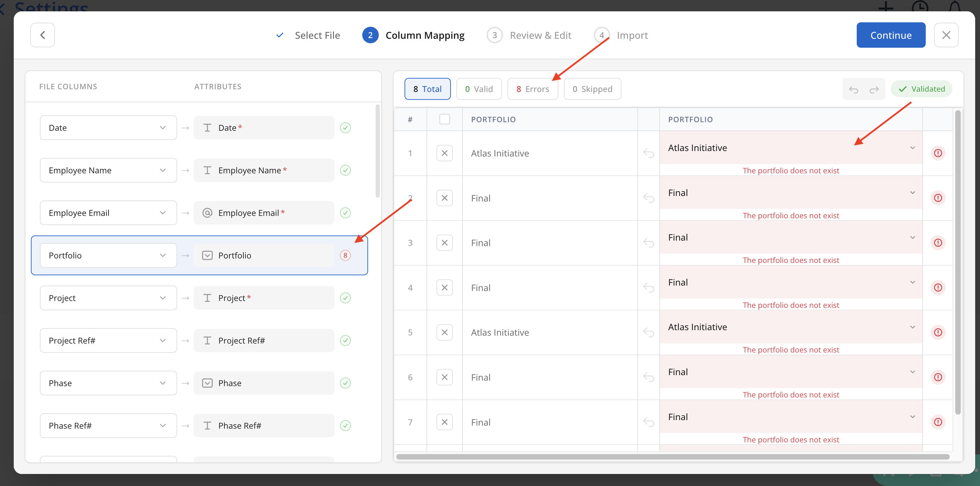Skip row 2 with its X box
The image size is (980, 486).
444,198
